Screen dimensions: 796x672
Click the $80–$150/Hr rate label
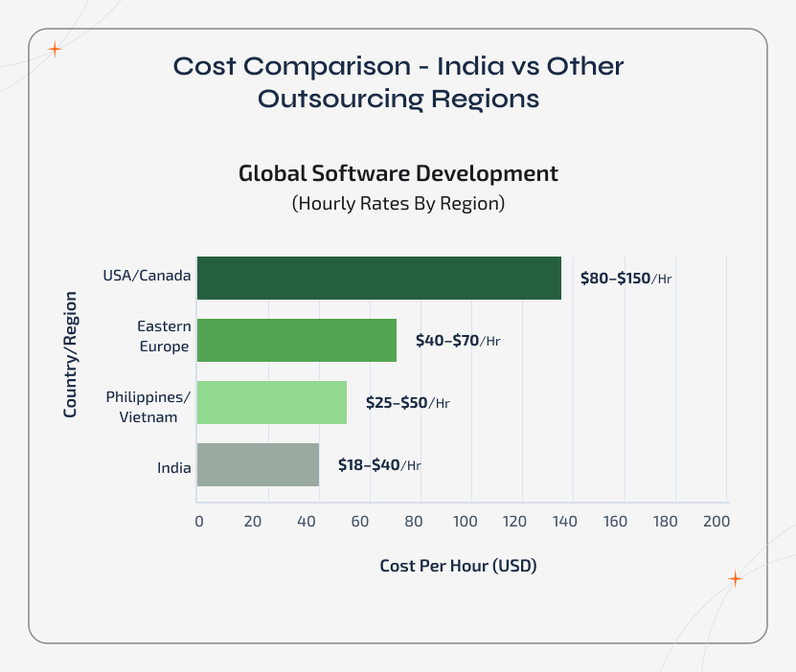pos(626,279)
